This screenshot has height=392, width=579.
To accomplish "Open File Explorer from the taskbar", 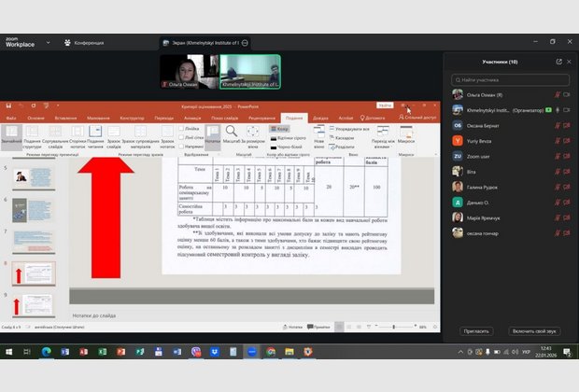I will [x=289, y=352].
